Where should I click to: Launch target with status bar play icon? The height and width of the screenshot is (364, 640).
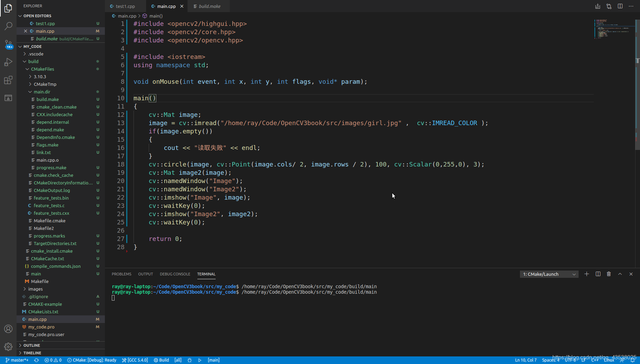click(200, 360)
